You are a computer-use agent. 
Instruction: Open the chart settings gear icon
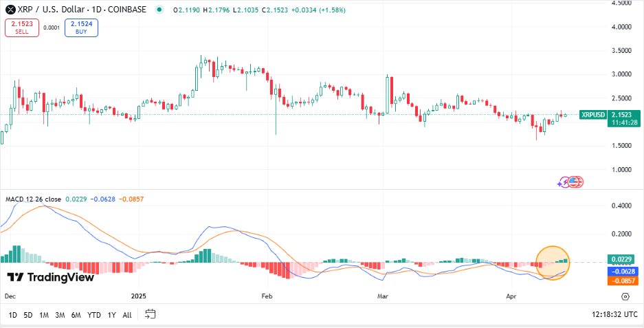point(625,296)
